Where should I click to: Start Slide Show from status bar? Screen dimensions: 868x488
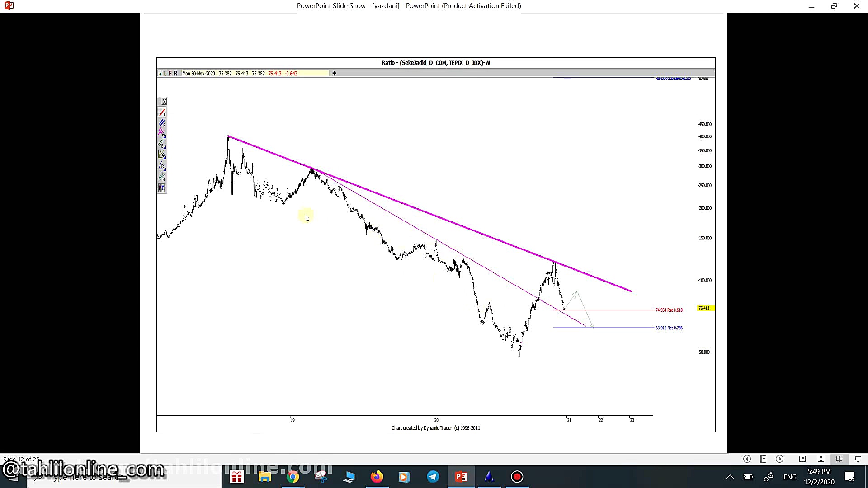[858, 459]
